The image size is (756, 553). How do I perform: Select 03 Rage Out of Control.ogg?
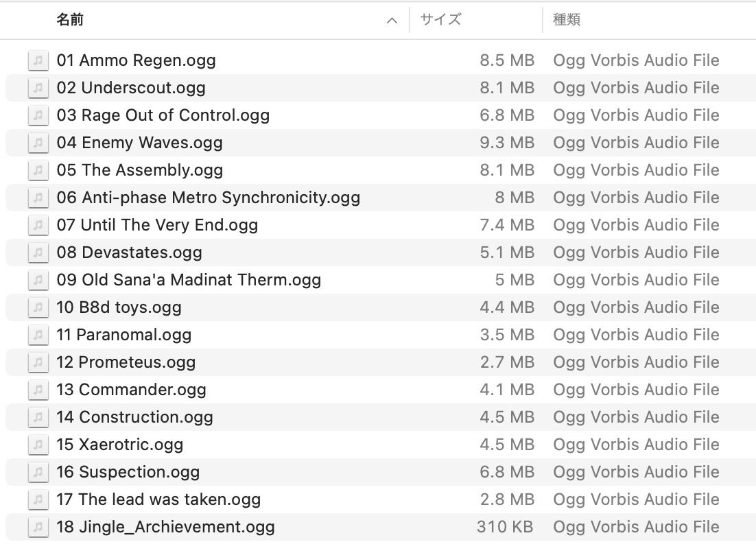pos(163,115)
